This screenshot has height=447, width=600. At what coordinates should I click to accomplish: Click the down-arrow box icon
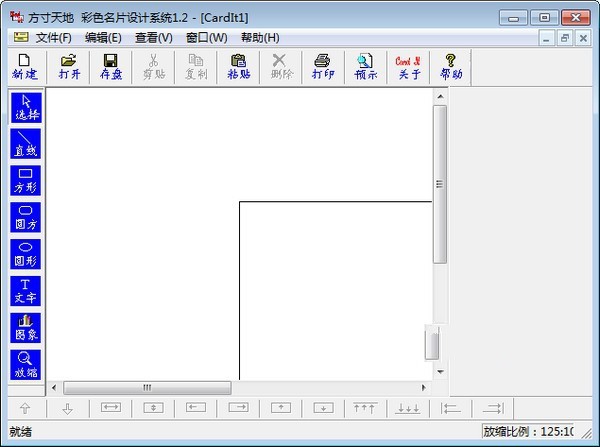(323, 408)
